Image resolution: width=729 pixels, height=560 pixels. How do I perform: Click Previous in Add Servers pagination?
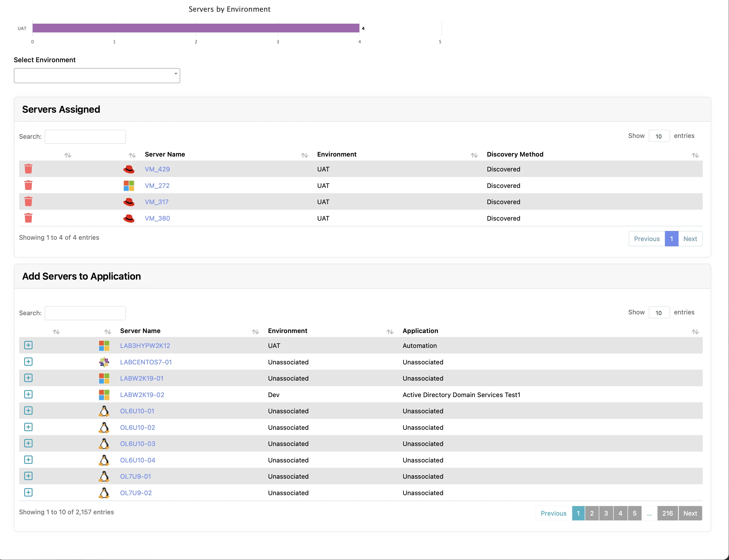(553, 513)
